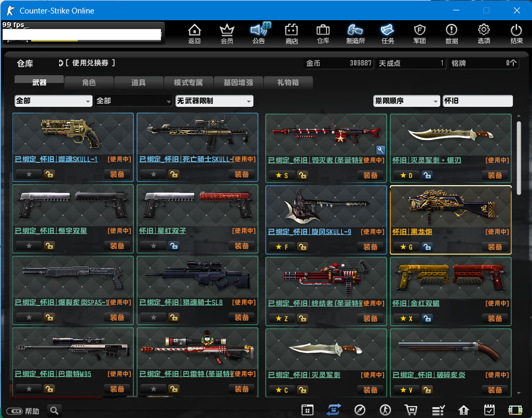Toggle the star D on 灭灵军刺·锯刃
532x418 pixels.
[406, 175]
